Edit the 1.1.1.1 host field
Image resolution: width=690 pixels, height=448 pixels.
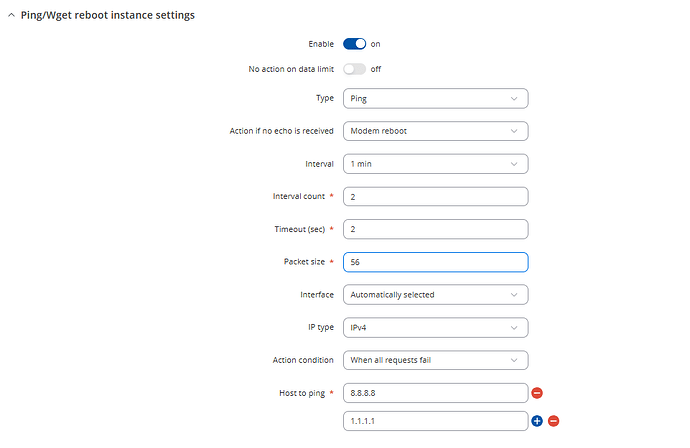(x=435, y=420)
